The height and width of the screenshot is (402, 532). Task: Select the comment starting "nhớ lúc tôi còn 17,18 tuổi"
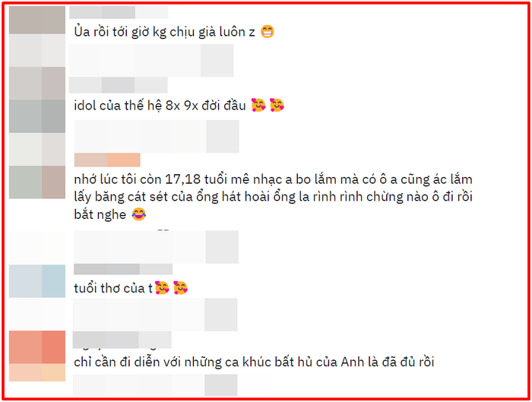point(273,197)
